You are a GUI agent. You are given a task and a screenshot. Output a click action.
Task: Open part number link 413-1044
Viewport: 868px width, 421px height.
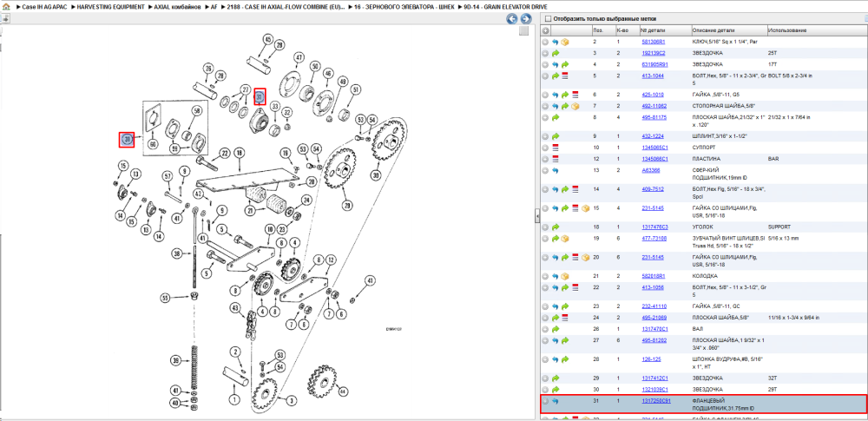pyautogui.click(x=652, y=76)
